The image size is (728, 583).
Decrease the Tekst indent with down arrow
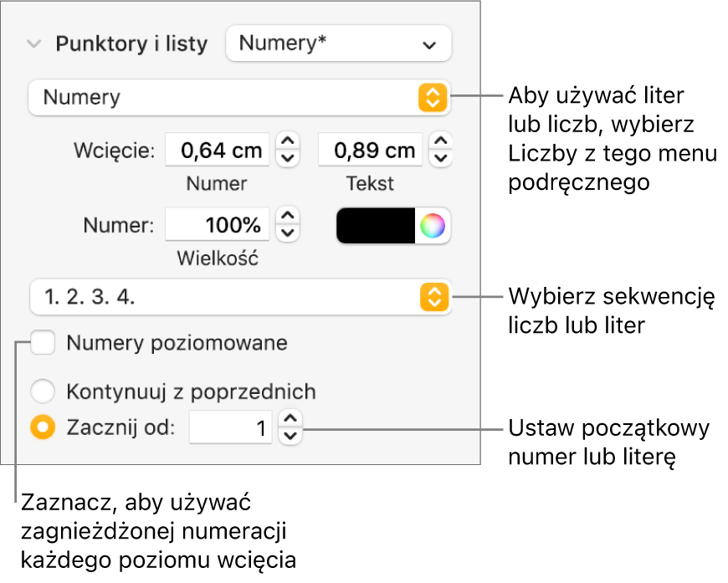click(x=441, y=158)
